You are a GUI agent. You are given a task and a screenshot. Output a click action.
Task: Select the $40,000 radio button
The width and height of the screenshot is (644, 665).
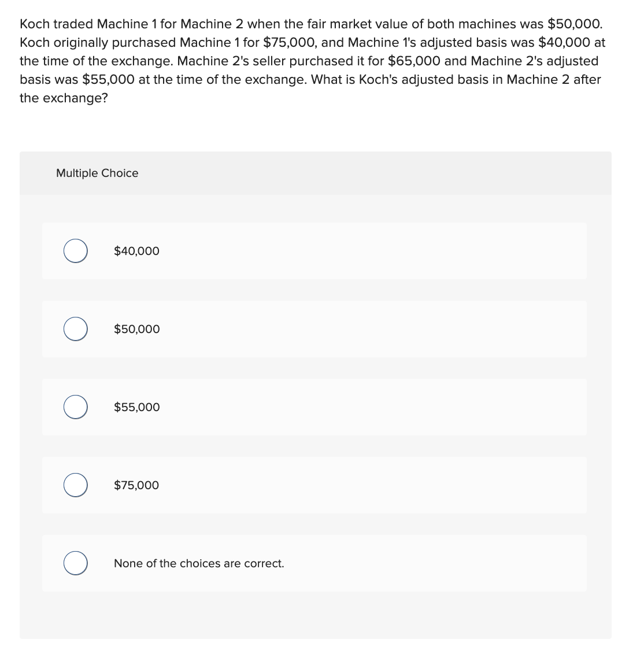pos(76,251)
